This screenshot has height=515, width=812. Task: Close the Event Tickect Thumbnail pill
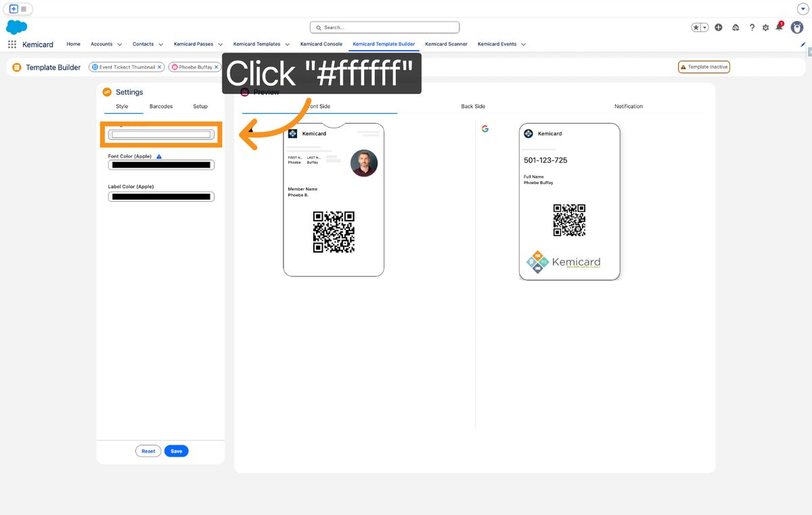(160, 67)
